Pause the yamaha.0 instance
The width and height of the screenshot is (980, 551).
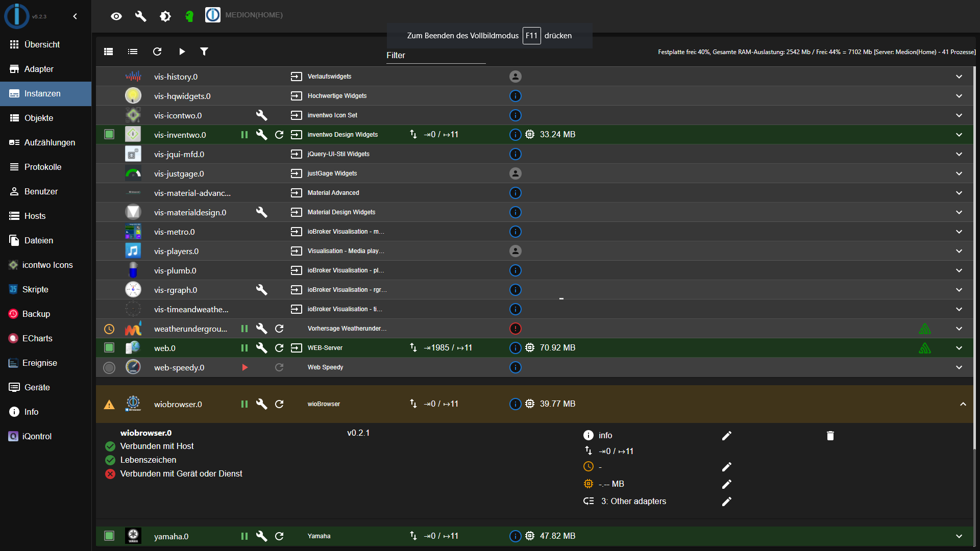click(244, 536)
